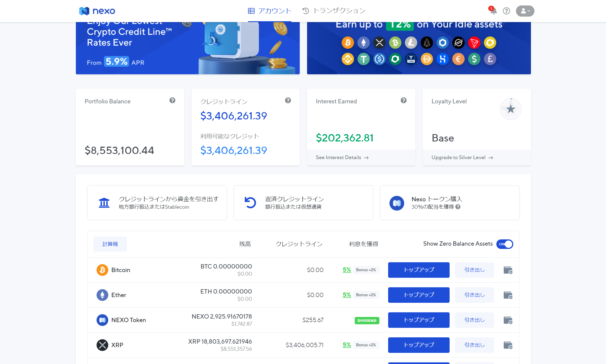Click the Nexo token purchase icon
This screenshot has width=606, height=364.
[397, 203]
